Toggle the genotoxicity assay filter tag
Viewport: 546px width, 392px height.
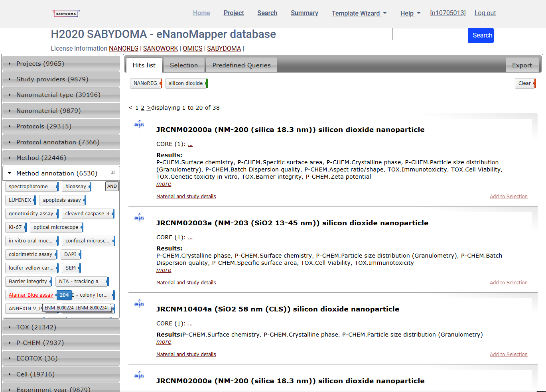(x=31, y=214)
